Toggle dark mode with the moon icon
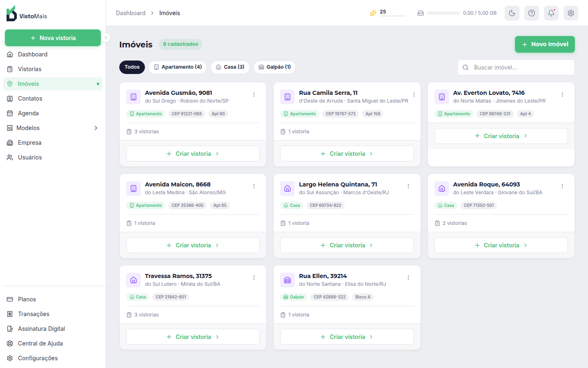The width and height of the screenshot is (588, 368). [512, 13]
